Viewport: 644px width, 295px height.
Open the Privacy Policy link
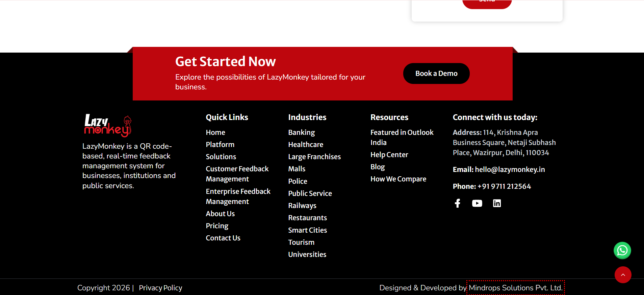(x=160, y=288)
